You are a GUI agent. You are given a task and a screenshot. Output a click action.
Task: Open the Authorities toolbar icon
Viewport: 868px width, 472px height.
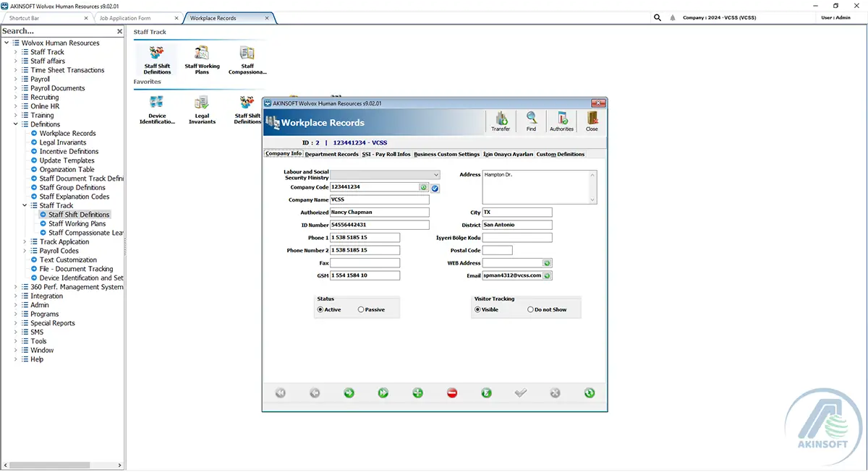click(x=561, y=121)
